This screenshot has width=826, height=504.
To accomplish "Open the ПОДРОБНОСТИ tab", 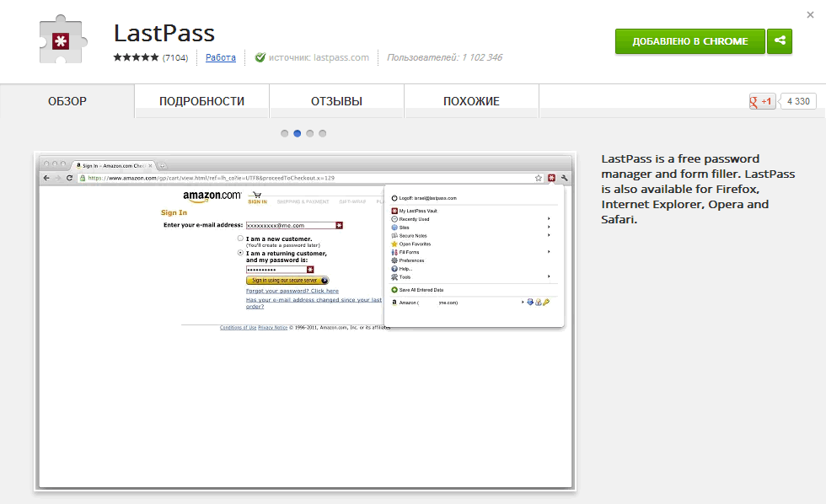I will [201, 99].
